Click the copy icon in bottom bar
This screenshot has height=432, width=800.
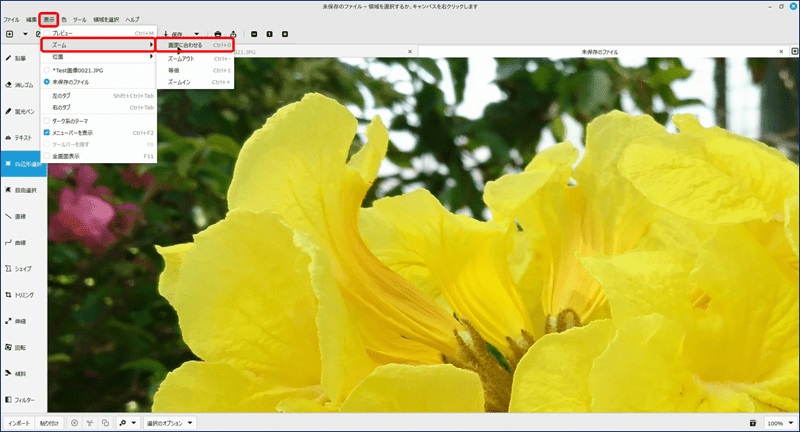tap(105, 423)
